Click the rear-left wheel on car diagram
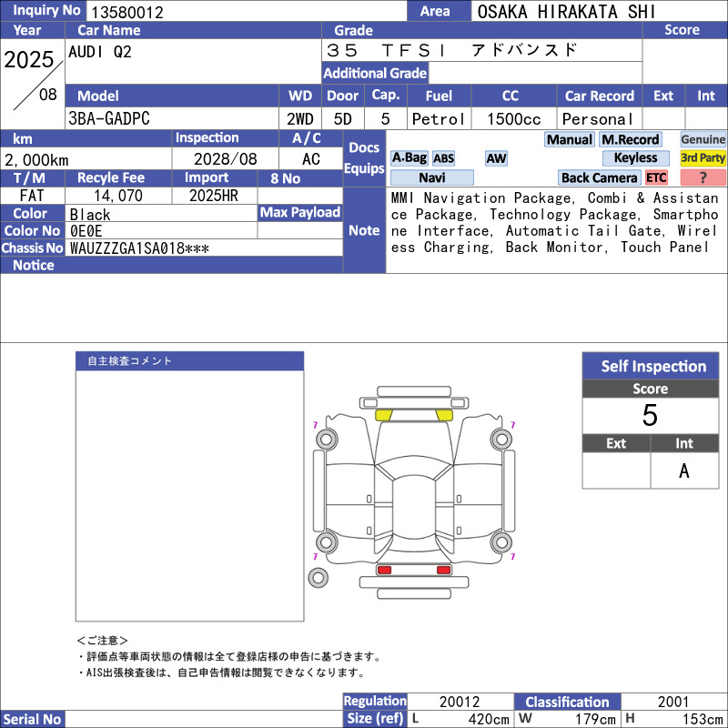The height and width of the screenshot is (728, 728). point(327,541)
